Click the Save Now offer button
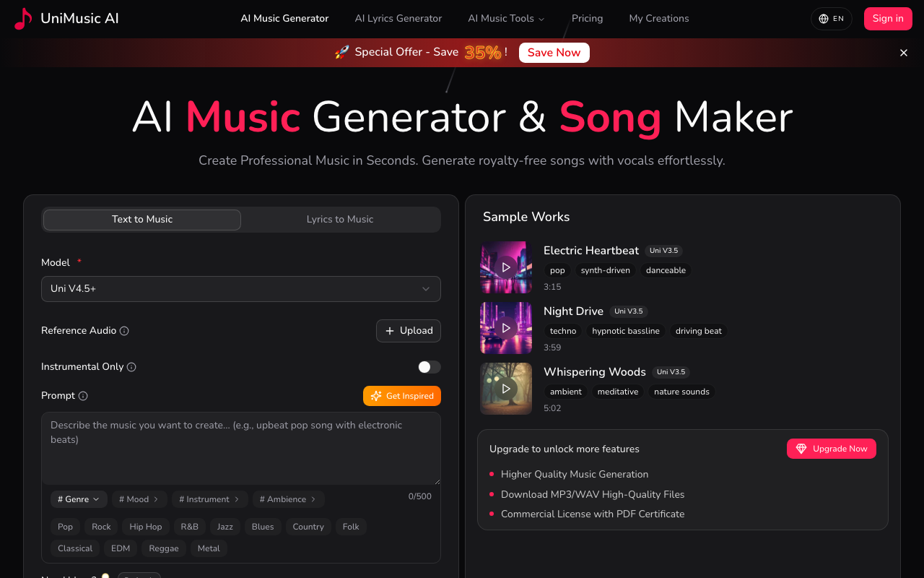This screenshot has width=924, height=578. (554, 53)
